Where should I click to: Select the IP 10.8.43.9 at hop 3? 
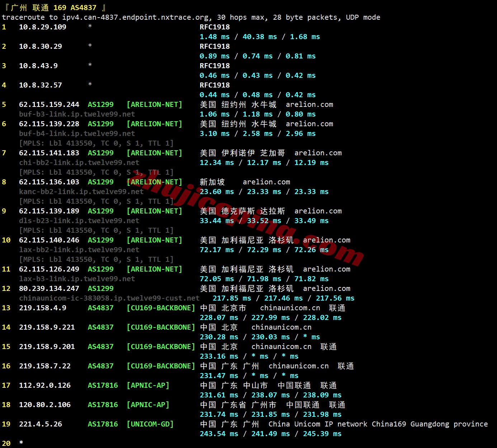(x=38, y=66)
